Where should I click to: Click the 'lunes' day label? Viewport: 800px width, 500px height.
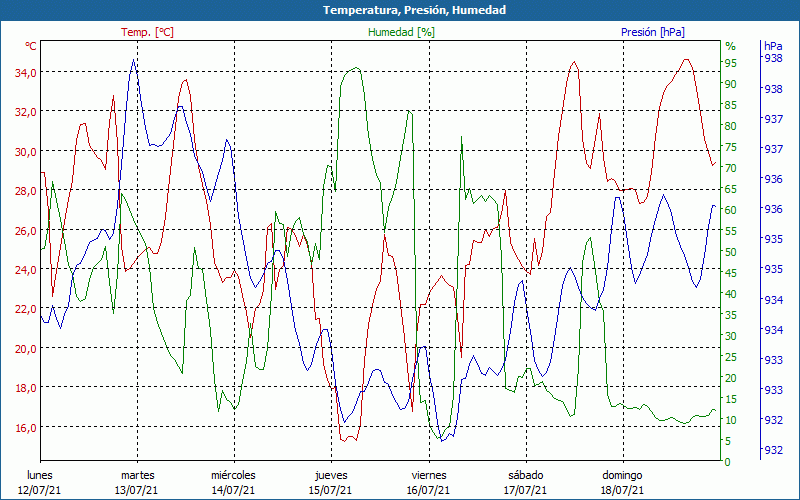tap(40, 475)
